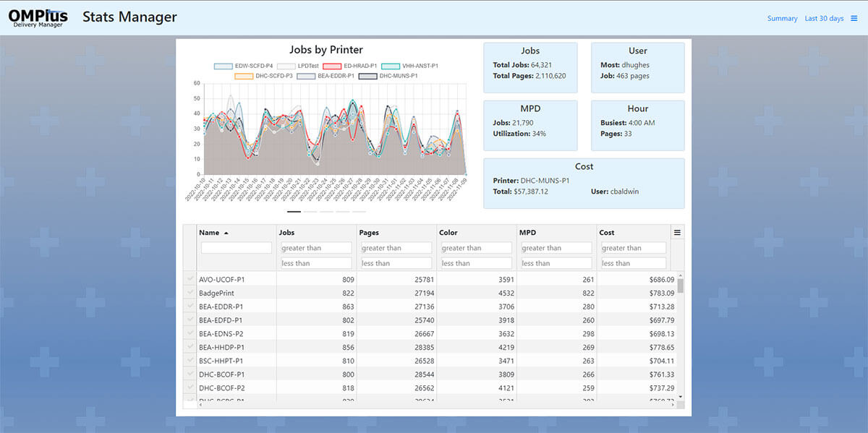The height and width of the screenshot is (433, 868).
Task: Click the Name column sort arrow
Action: pyautogui.click(x=226, y=233)
